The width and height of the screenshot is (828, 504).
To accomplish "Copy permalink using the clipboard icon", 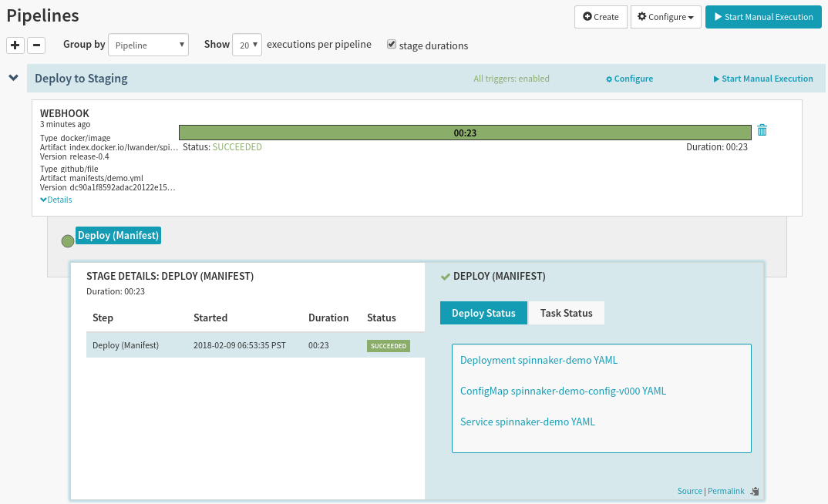I will click(x=754, y=492).
